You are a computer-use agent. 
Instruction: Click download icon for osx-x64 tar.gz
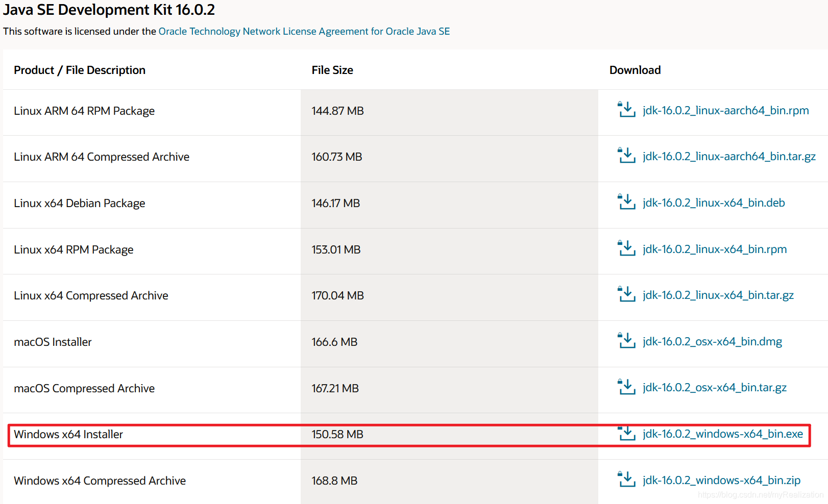tap(626, 387)
